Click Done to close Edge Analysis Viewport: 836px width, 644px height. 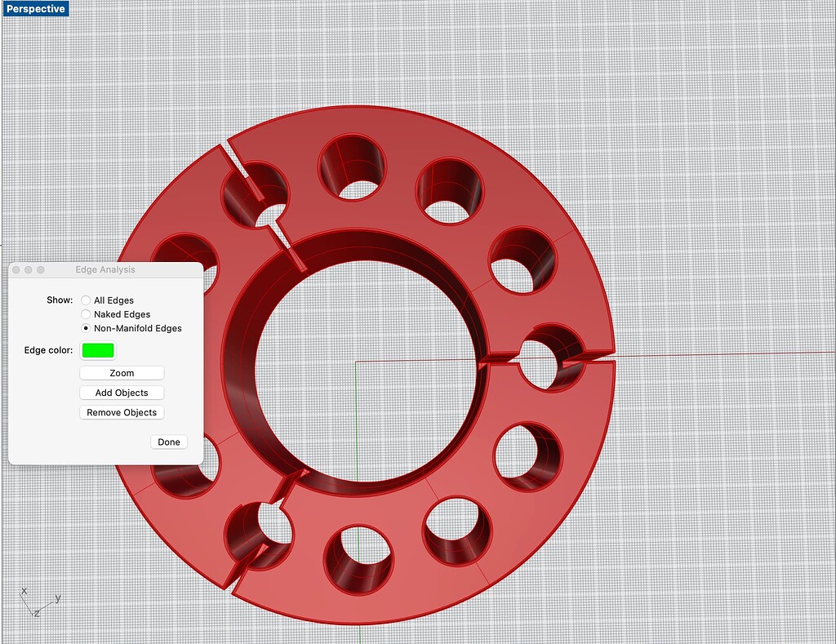pos(168,442)
